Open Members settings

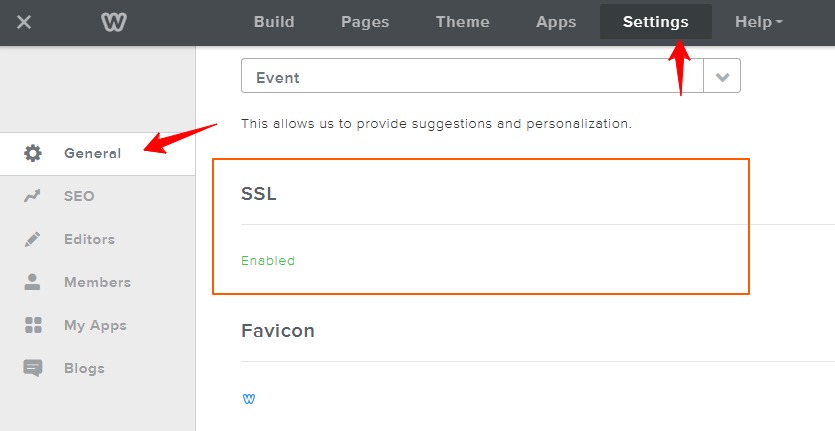click(97, 282)
